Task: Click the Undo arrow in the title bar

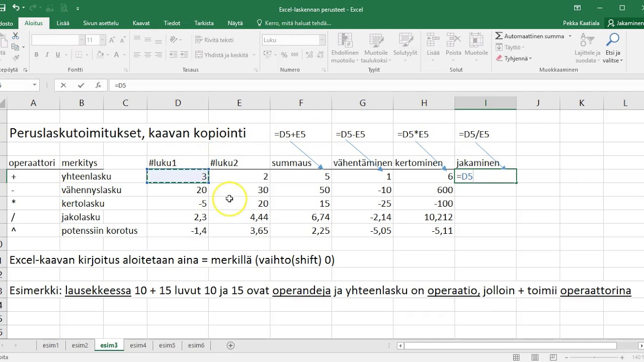Action: [16, 8]
